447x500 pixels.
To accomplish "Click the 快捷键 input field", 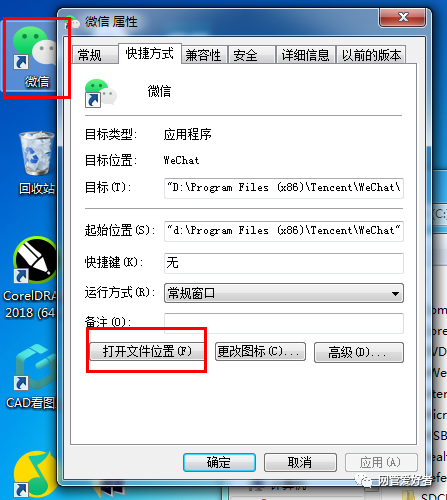I will coord(284,263).
